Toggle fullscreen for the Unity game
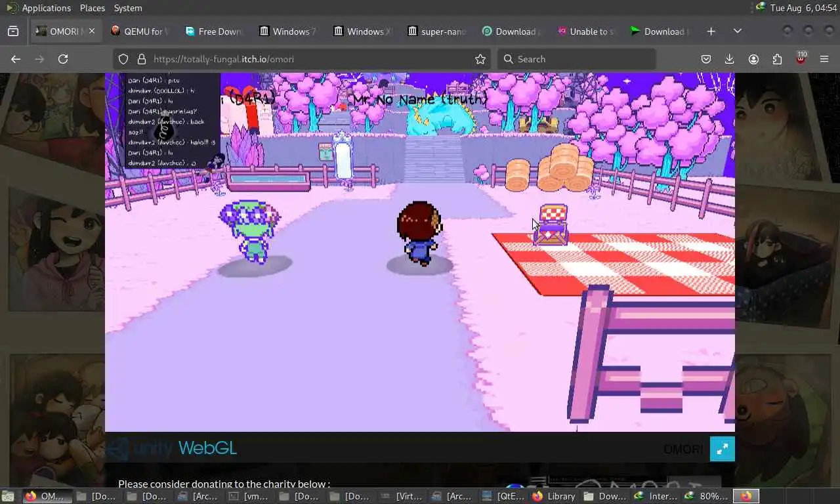The height and width of the screenshot is (504, 840). 722,449
